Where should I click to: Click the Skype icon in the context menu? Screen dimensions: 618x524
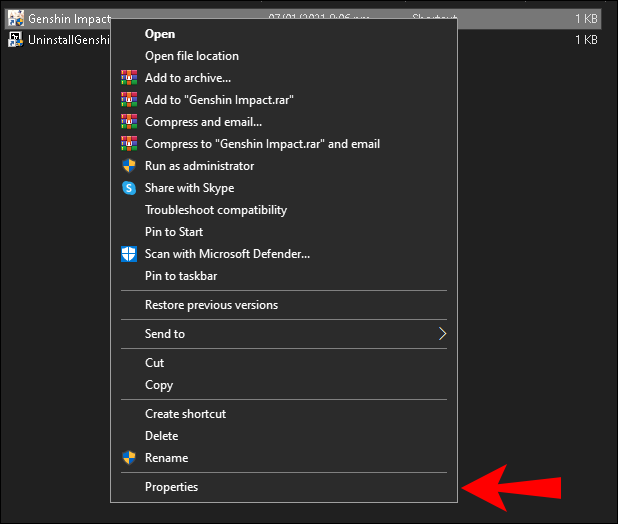click(128, 188)
